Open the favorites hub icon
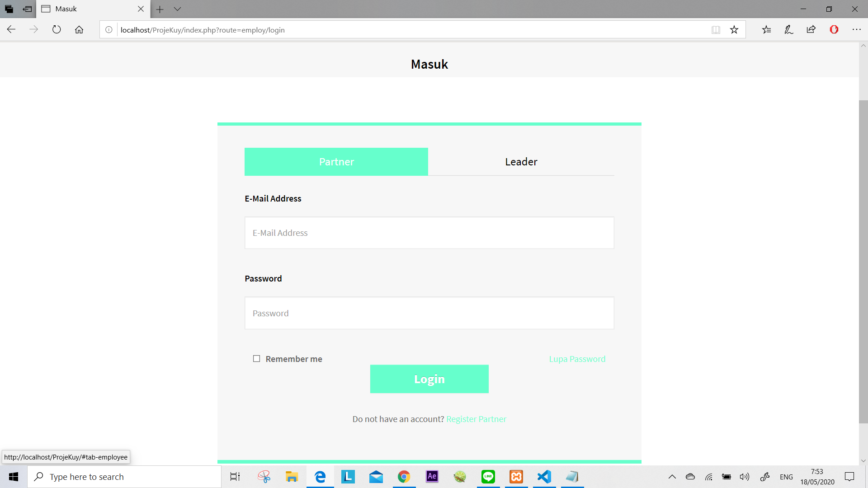The image size is (868, 488). pos(766,30)
